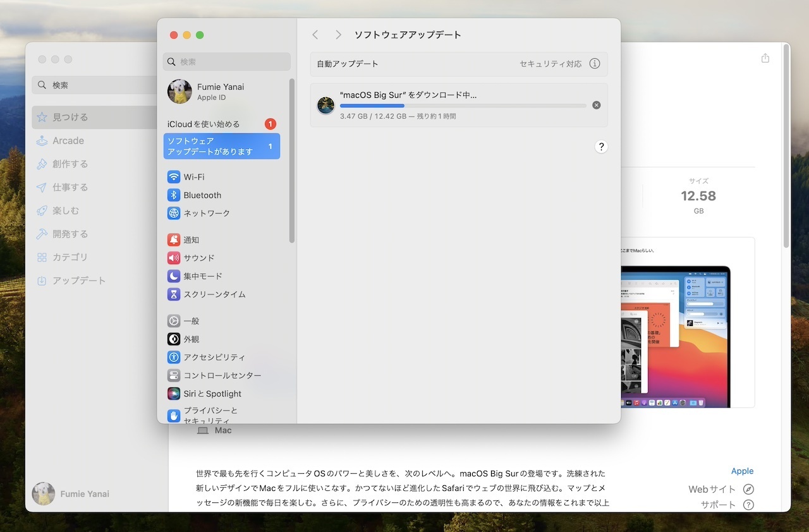The width and height of the screenshot is (809, 532).
Task: Select ソフトウェアアップデートがあります item
Action: pyautogui.click(x=221, y=146)
